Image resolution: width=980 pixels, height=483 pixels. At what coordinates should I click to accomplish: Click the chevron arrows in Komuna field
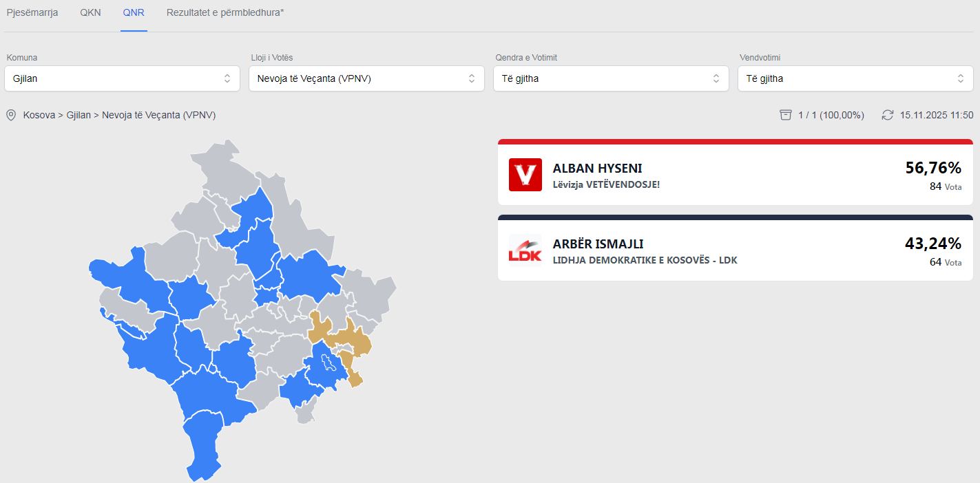tap(227, 78)
